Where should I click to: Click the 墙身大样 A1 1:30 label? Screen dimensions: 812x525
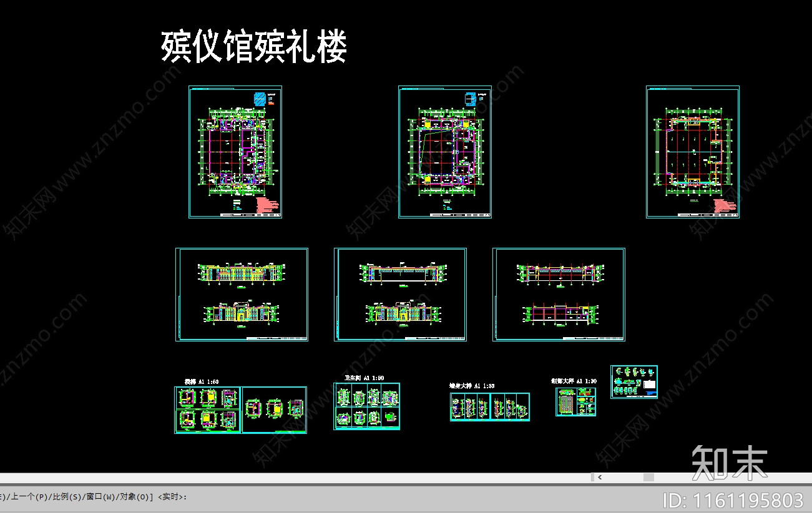pyautogui.click(x=472, y=386)
